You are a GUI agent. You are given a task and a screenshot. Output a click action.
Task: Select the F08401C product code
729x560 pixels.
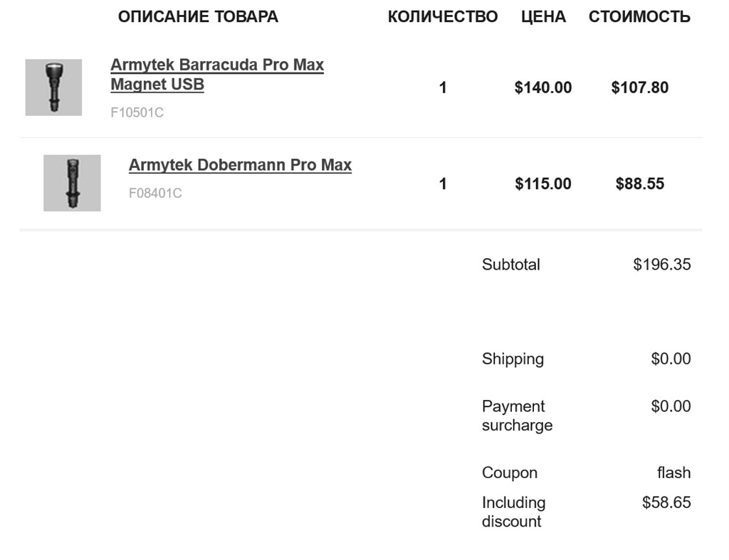tap(154, 193)
